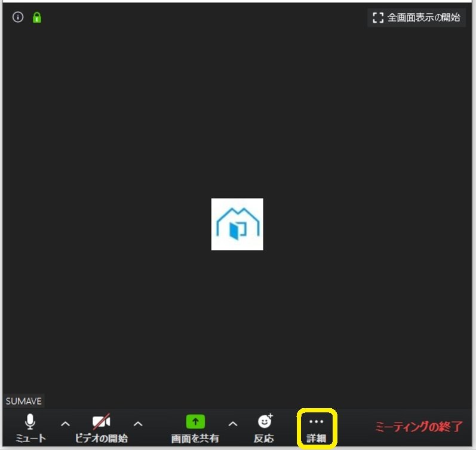Click the green encryption lock icon
Image resolution: width=476 pixels, height=450 pixels.
tap(37, 17)
